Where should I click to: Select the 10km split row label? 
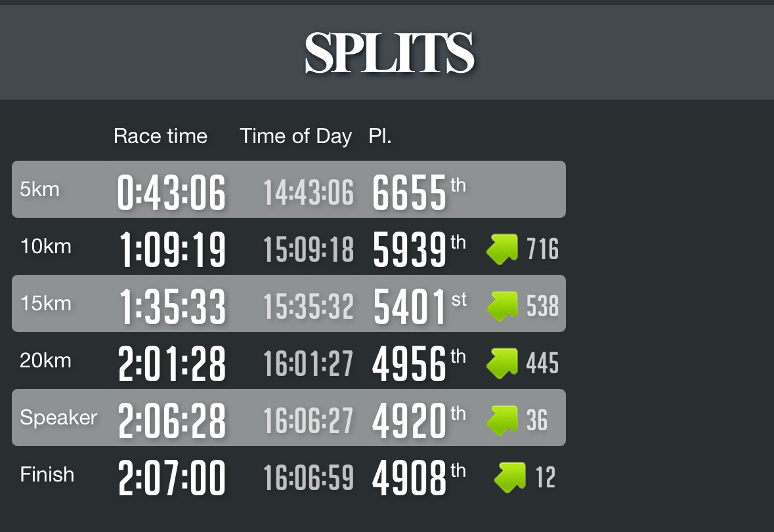(45, 246)
